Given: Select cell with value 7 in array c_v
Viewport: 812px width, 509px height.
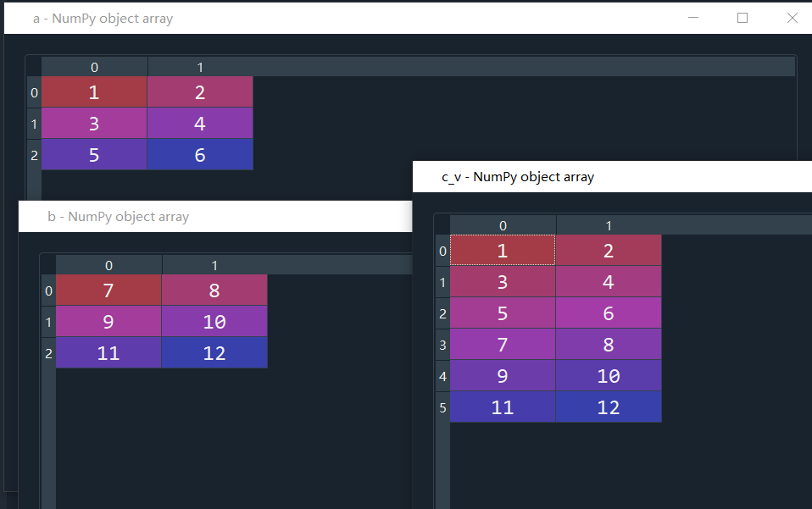Looking at the screenshot, I should tap(503, 344).
